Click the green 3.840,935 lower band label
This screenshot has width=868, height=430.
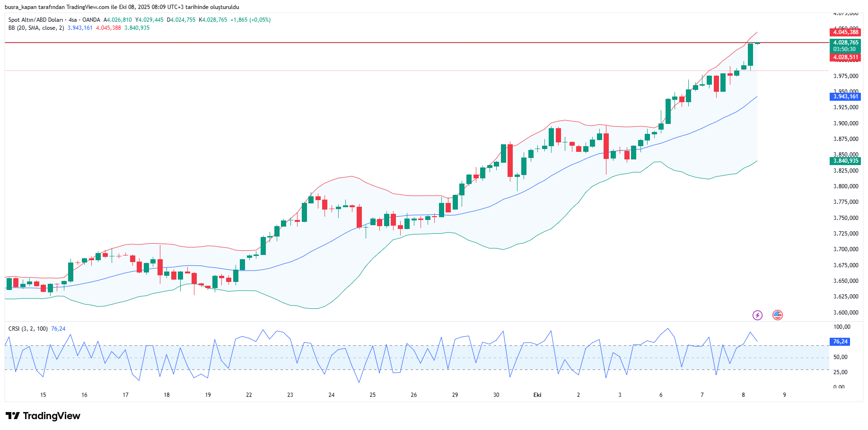pos(845,161)
